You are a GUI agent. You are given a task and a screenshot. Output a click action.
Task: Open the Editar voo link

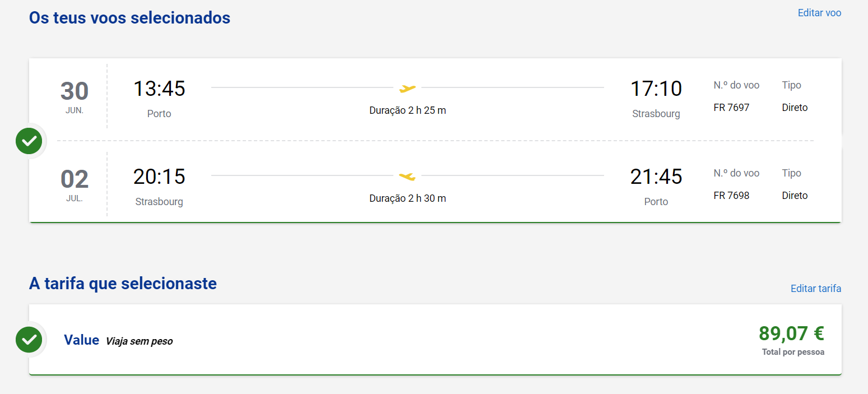pos(819,13)
